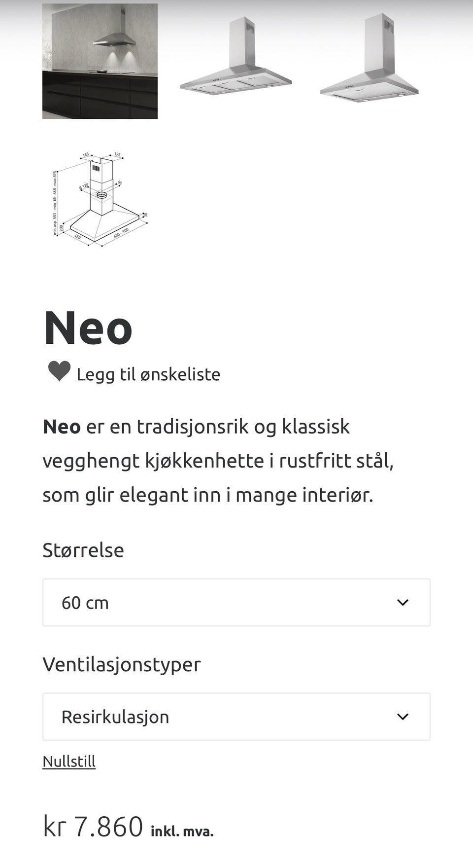Expand the Størrelse chevron arrow

click(403, 602)
